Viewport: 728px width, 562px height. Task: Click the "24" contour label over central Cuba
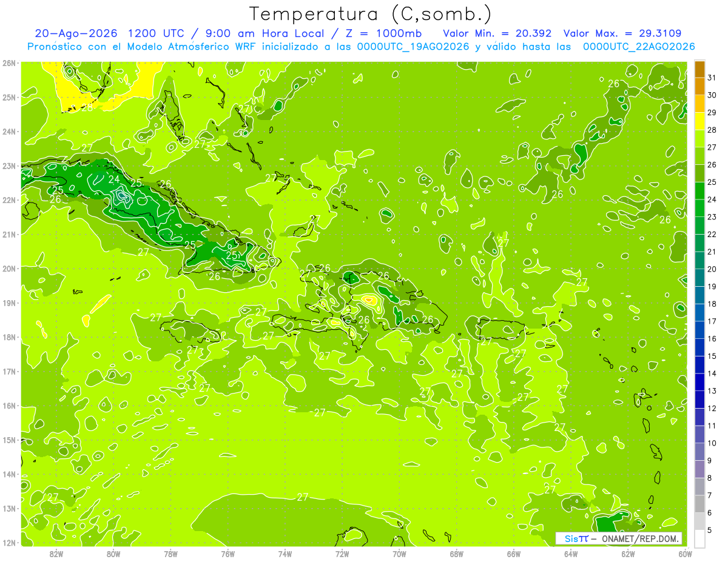click(x=114, y=179)
